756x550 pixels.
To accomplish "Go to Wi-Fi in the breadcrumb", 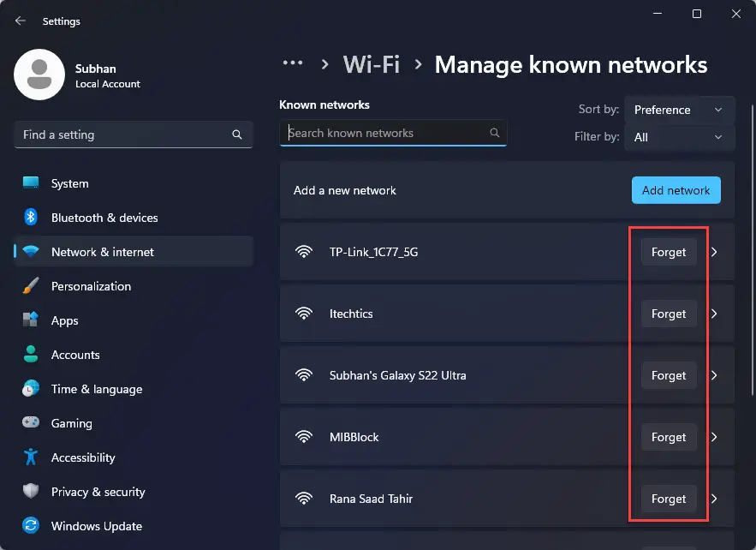I will 372,64.
